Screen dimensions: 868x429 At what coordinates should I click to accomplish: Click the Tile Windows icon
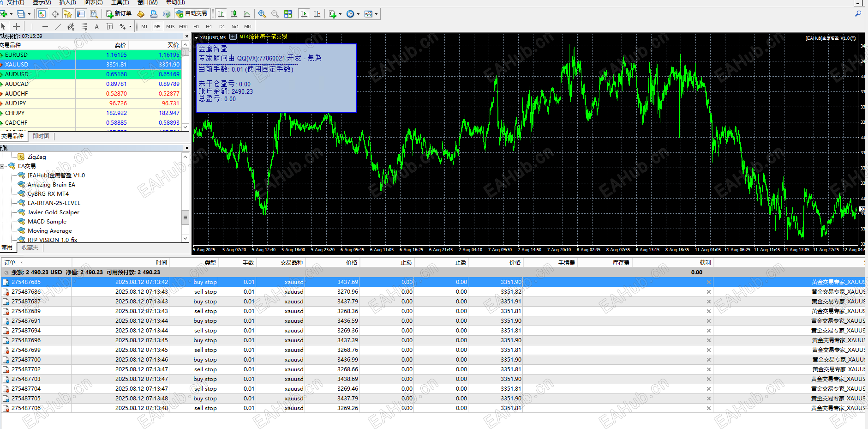click(288, 14)
